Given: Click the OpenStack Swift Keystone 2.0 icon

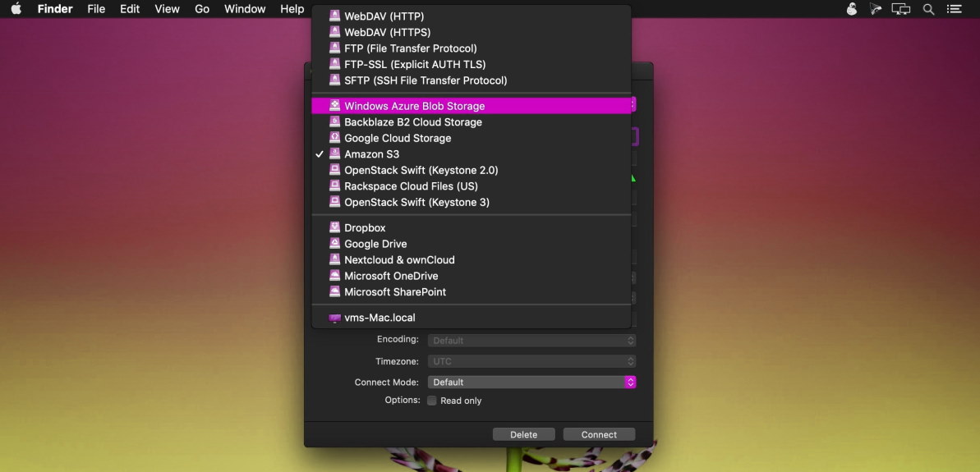Looking at the screenshot, I should click(x=334, y=170).
